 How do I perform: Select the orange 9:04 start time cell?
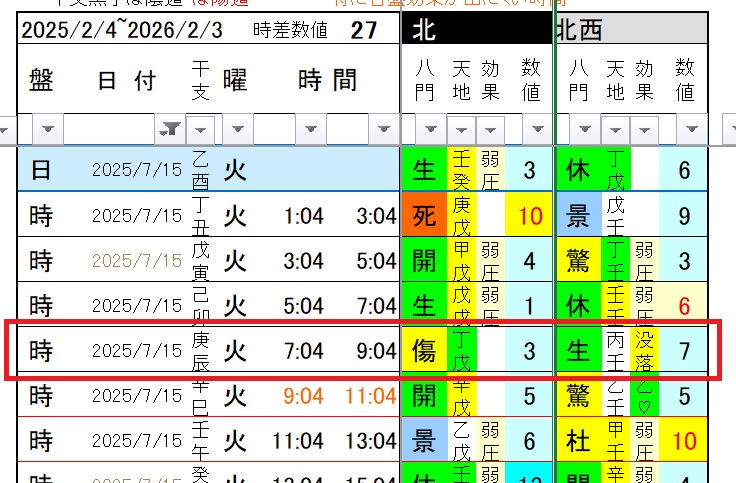(x=303, y=397)
